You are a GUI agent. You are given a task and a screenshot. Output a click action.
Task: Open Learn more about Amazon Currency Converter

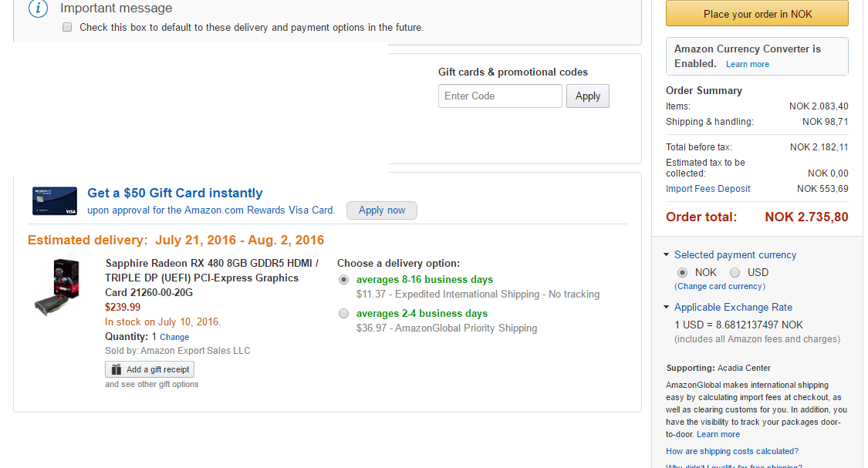pos(748,64)
